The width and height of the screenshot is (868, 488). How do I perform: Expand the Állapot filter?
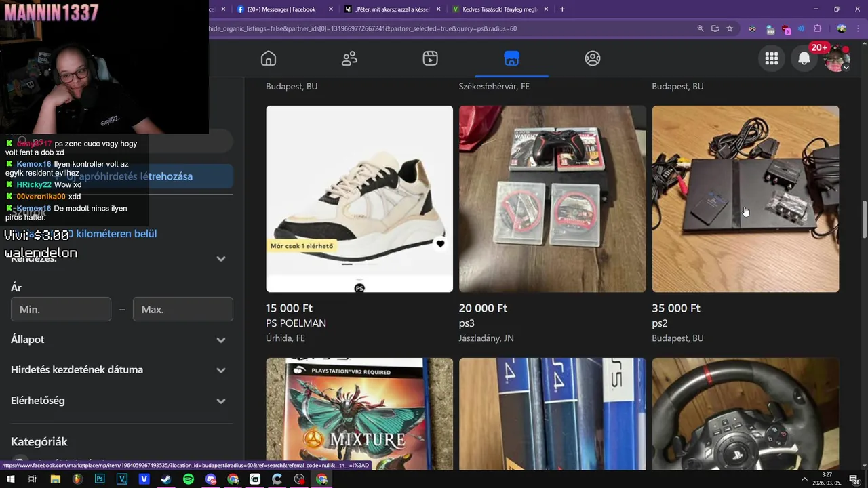(x=122, y=339)
